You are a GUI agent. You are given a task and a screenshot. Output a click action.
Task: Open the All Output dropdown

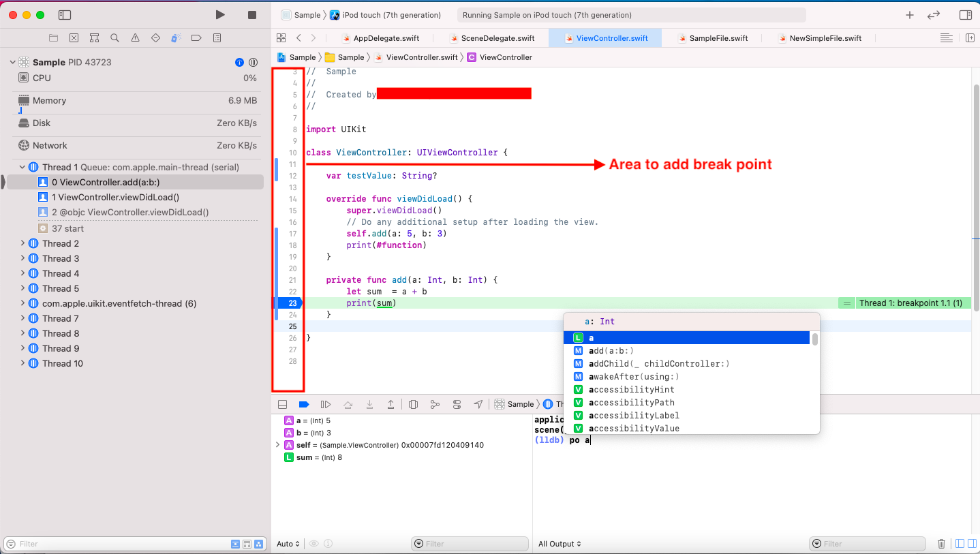point(560,544)
